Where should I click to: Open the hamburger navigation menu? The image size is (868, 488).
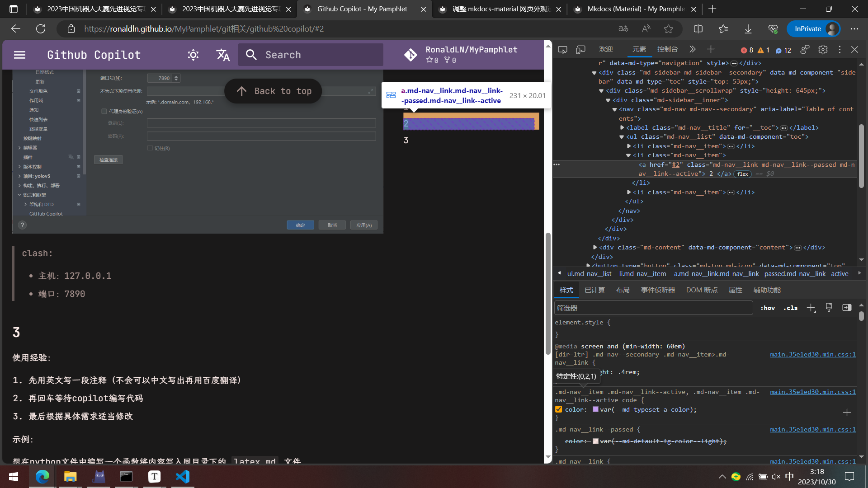[19, 55]
